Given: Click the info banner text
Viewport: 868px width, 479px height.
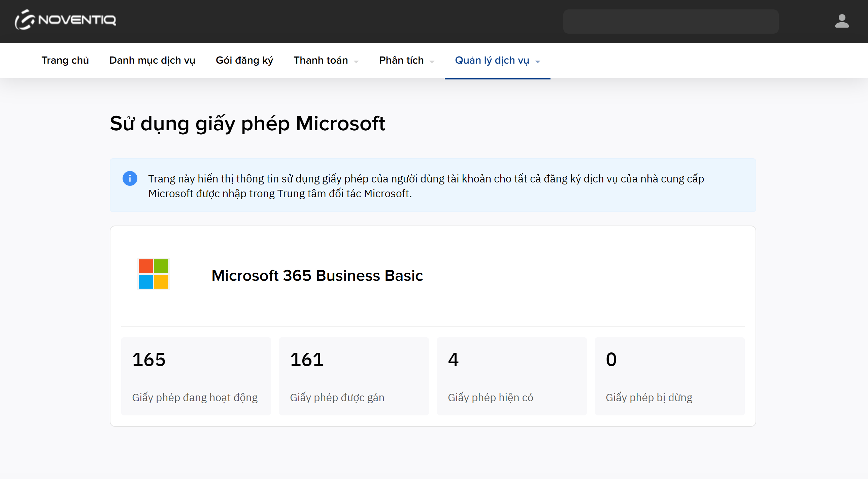Looking at the screenshot, I should coord(426,186).
